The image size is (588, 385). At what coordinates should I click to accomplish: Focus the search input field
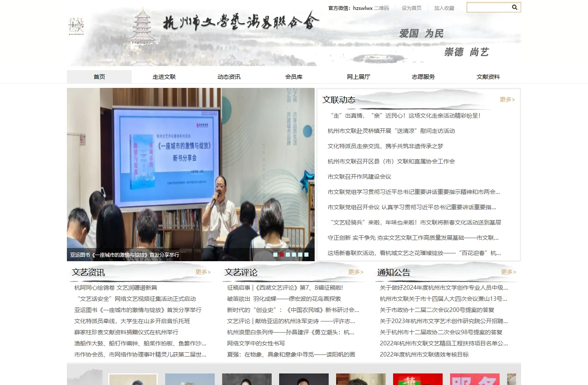489,7
